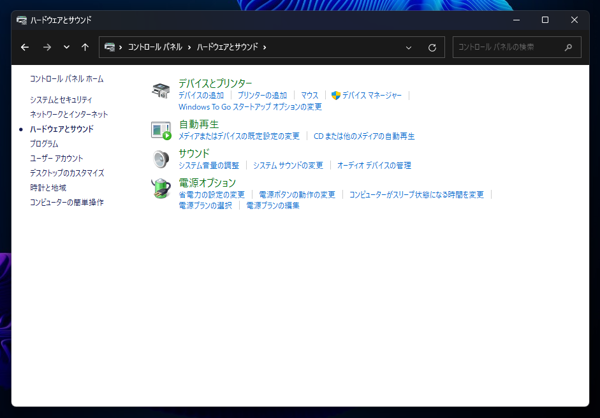Click 省電力の設定の変更 link
This screenshot has height=418, width=600.
coord(211,194)
